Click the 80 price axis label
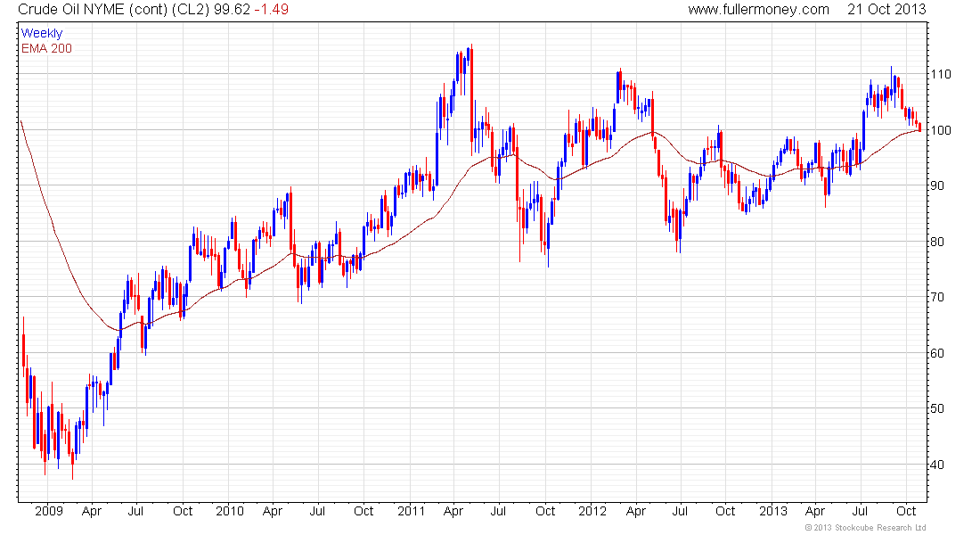980x535 pixels. [x=937, y=242]
